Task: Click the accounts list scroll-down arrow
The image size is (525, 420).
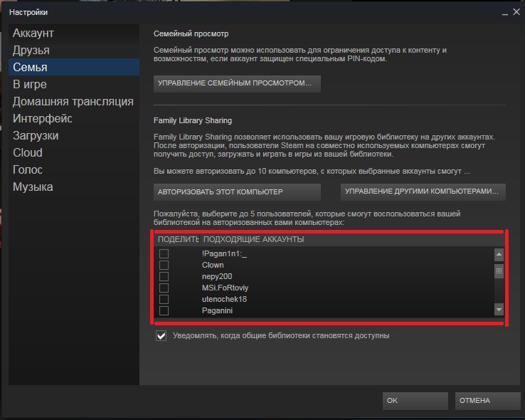Action: (499, 310)
